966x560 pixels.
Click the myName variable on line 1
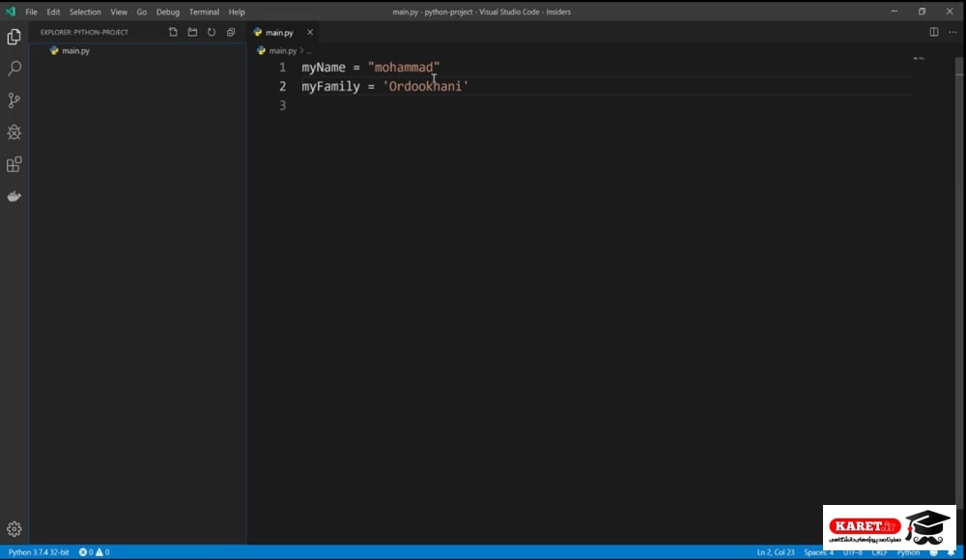pos(324,68)
